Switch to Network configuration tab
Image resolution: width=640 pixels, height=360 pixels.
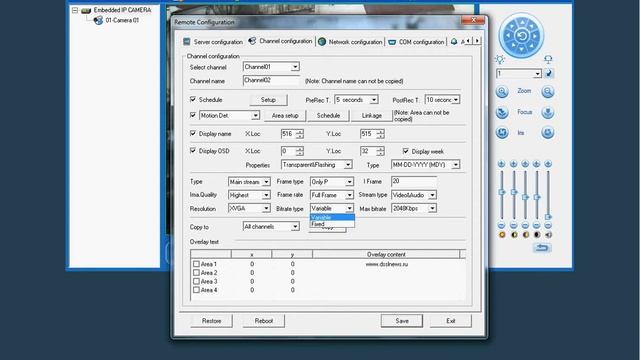click(x=350, y=42)
